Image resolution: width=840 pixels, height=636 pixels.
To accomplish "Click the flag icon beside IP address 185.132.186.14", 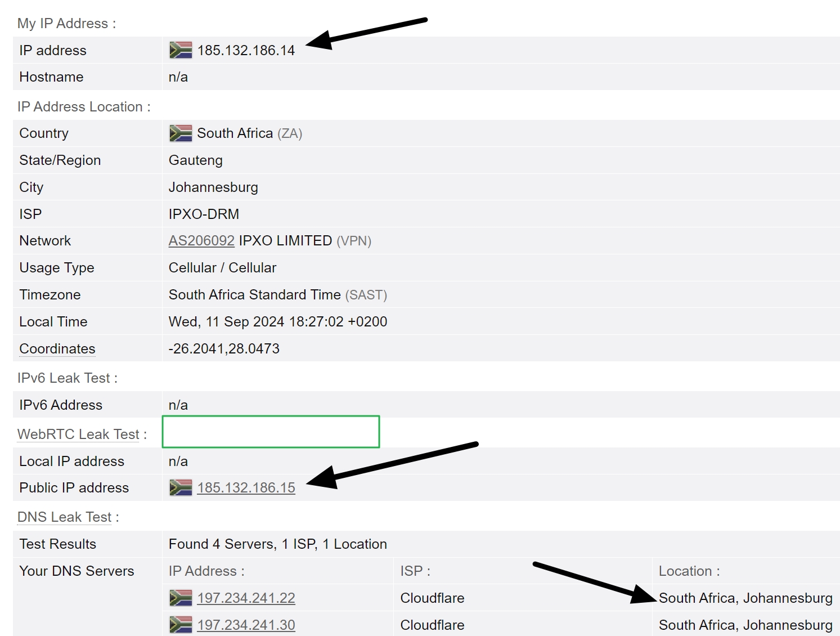I will click(180, 50).
